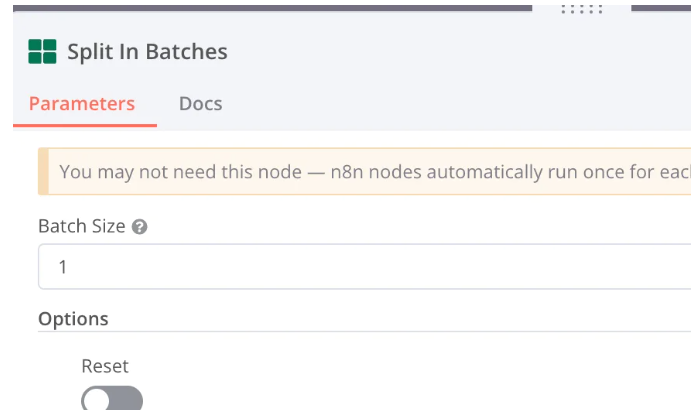Click the red underline beneath Parameters
This screenshot has width=693, height=410.
click(x=85, y=125)
